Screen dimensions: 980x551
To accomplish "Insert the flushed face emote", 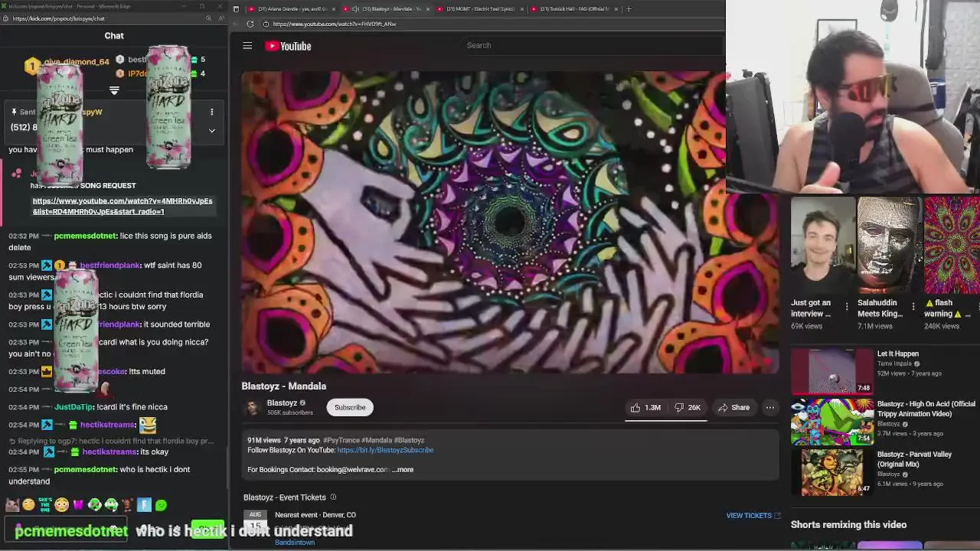I will click(x=62, y=505).
